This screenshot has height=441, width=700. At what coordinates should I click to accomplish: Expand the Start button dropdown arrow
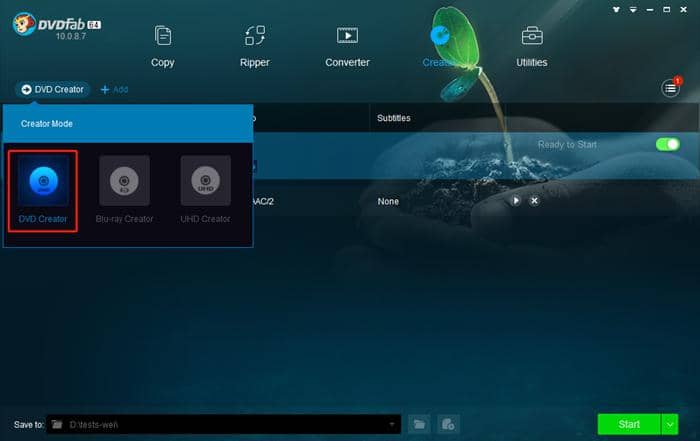tap(670, 424)
